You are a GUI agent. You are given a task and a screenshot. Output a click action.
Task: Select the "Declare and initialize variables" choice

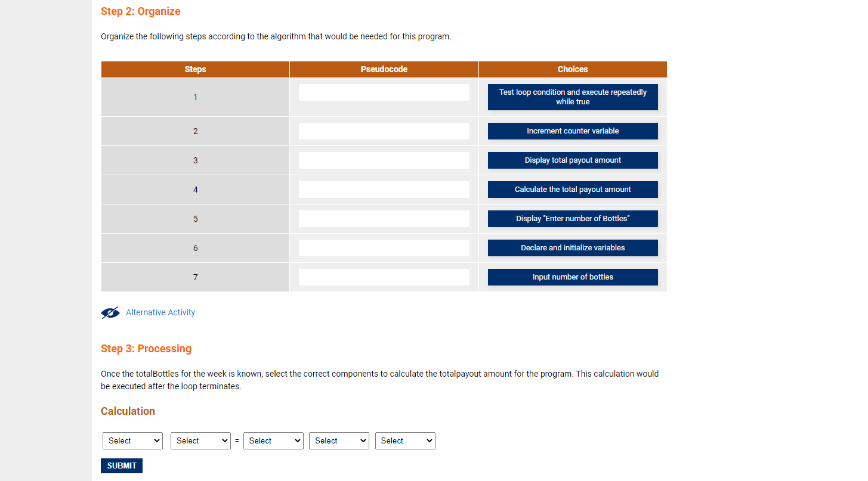(573, 248)
